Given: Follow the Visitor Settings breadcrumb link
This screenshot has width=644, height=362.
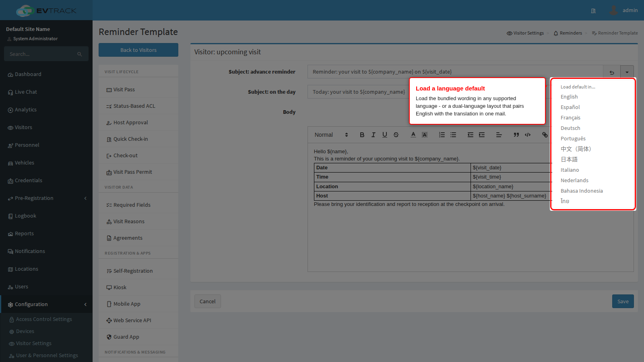Looking at the screenshot, I should 525,33.
